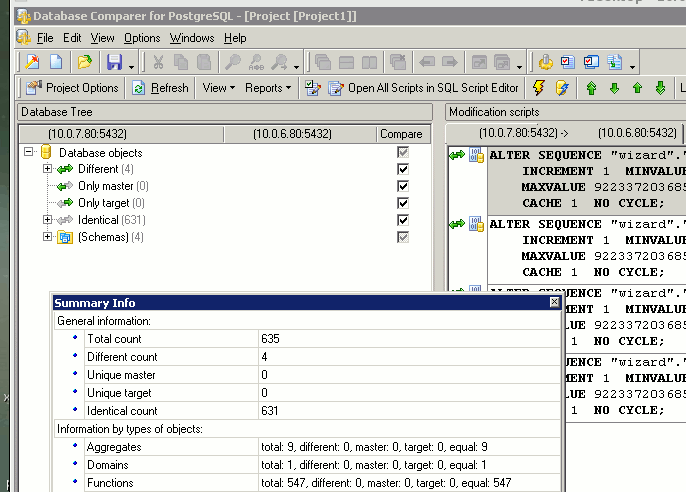Viewport: 686px width, 492px height.
Task: Click the lightning bolt on document icon
Action: (562, 88)
